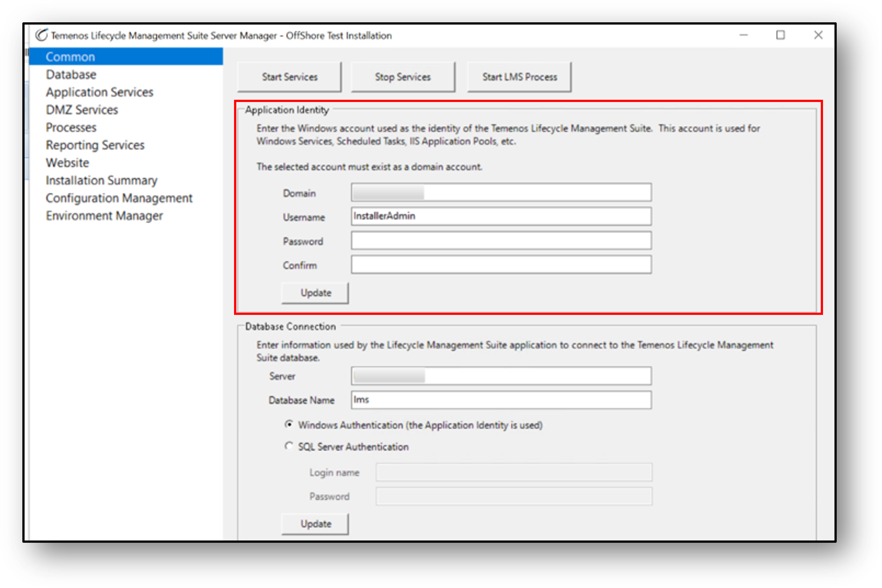Viewport: 882px width, 588px height.
Task: Close the Server Manager window
Action: pos(818,35)
